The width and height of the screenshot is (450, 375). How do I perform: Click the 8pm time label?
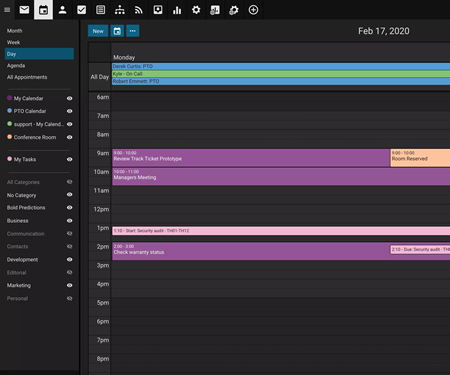tap(103, 359)
